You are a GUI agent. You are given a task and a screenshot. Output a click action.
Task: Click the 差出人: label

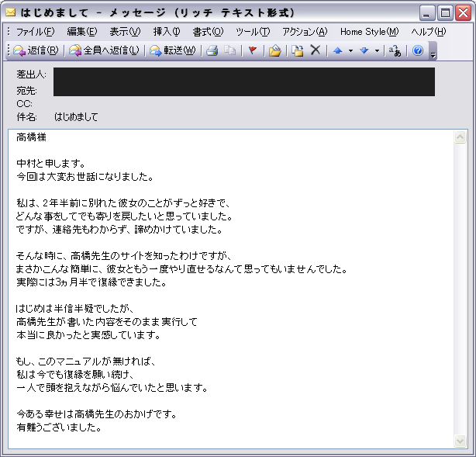coord(31,74)
